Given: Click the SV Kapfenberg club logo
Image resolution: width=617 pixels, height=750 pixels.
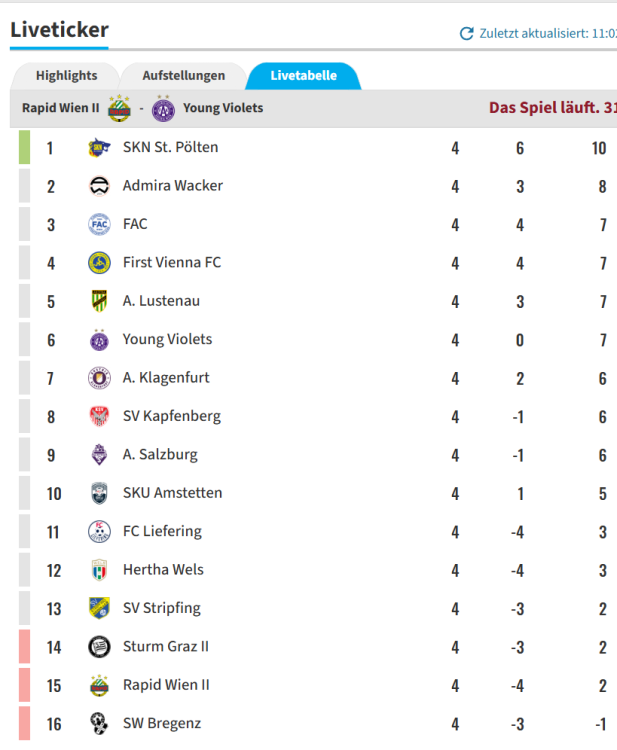Looking at the screenshot, I should click(x=98, y=416).
